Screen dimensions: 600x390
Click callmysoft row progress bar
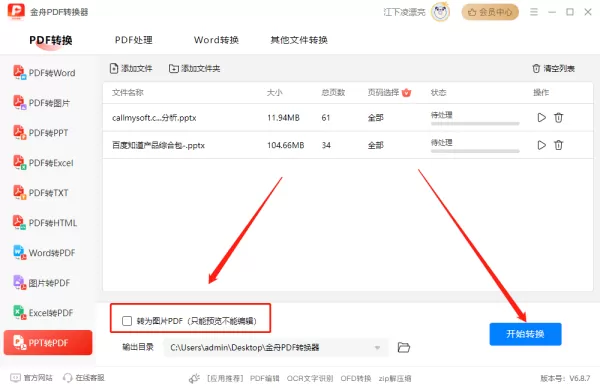475,124
